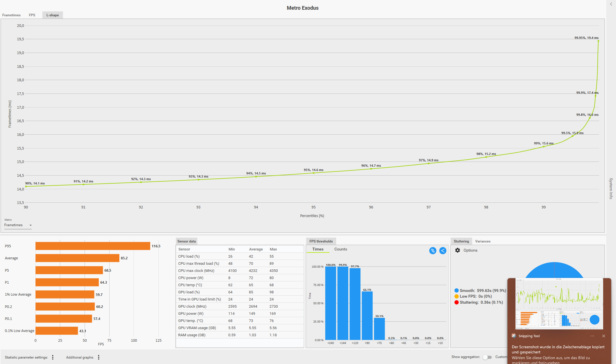Click the Snipping Tool app icon
616x364 pixels.
coord(514,336)
